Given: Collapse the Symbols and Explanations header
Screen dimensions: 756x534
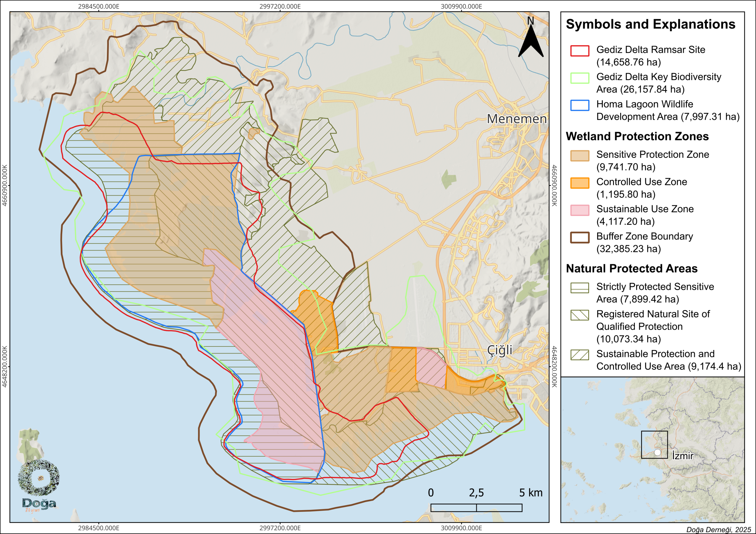Looking at the screenshot, I should [654, 24].
